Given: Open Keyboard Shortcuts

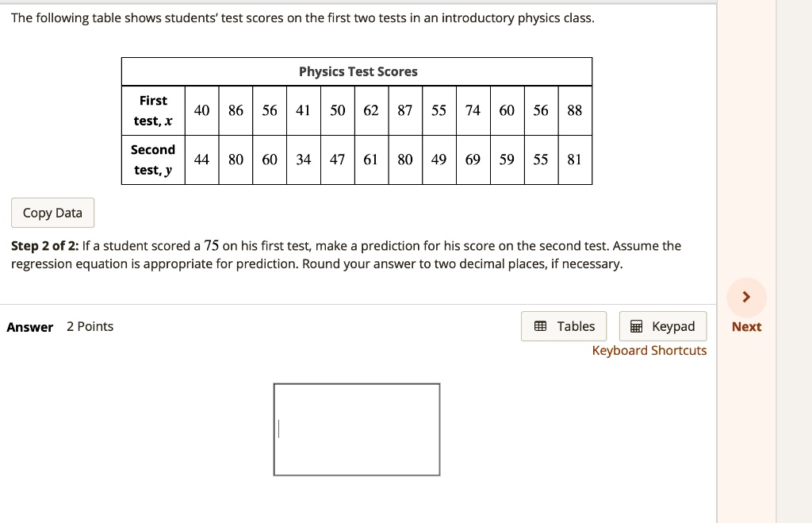Looking at the screenshot, I should tap(649, 350).
